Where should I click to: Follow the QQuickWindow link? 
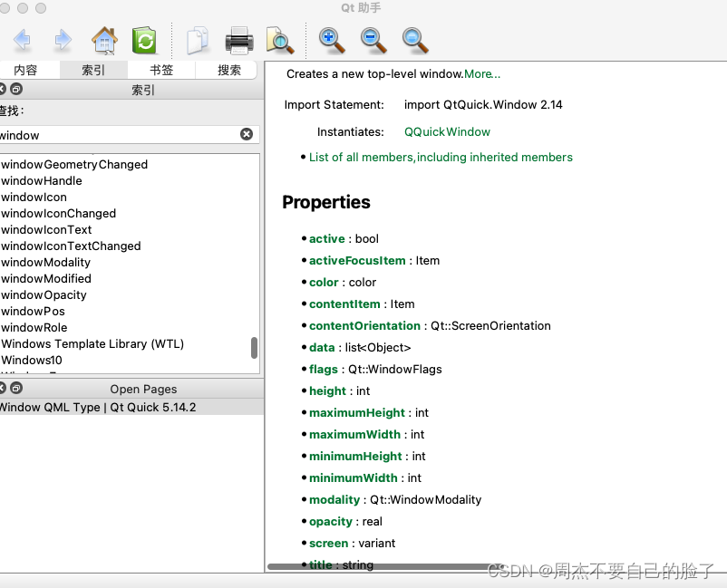(x=447, y=130)
